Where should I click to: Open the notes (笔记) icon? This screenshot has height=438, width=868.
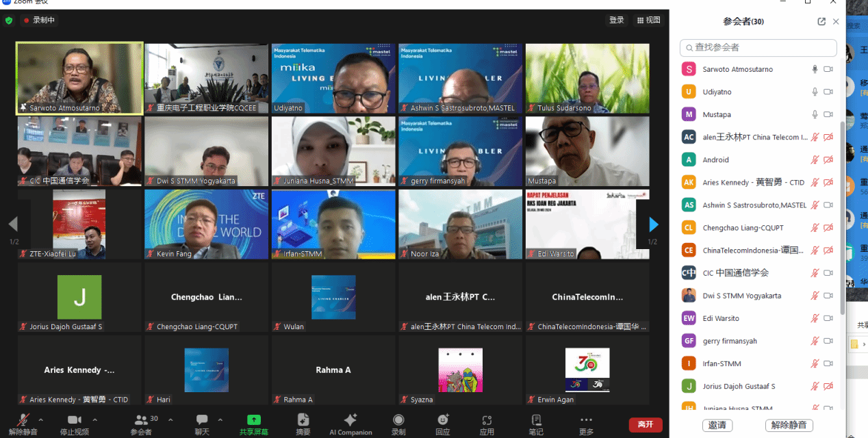tap(536, 420)
